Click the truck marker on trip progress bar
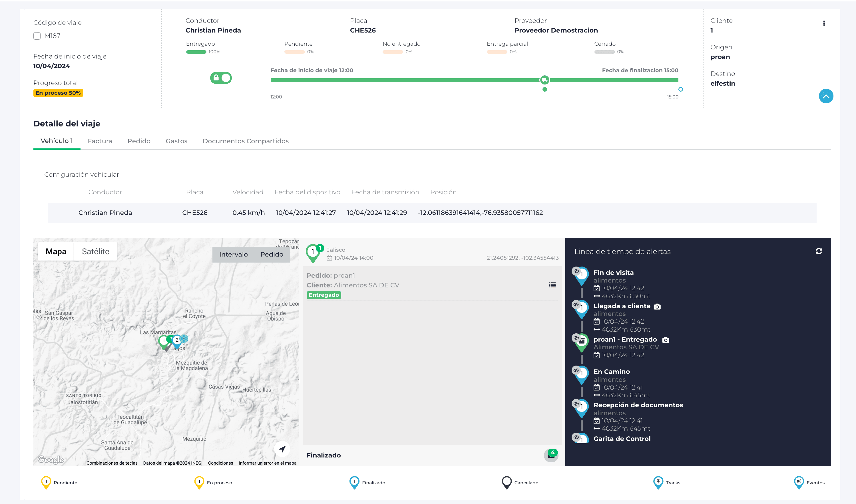 (x=544, y=80)
